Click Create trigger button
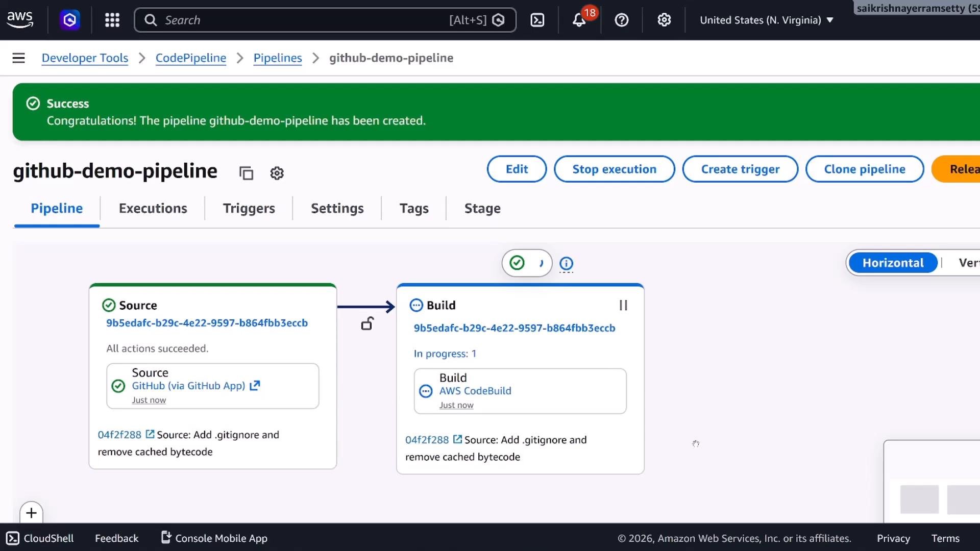980x551 pixels. 741,169
